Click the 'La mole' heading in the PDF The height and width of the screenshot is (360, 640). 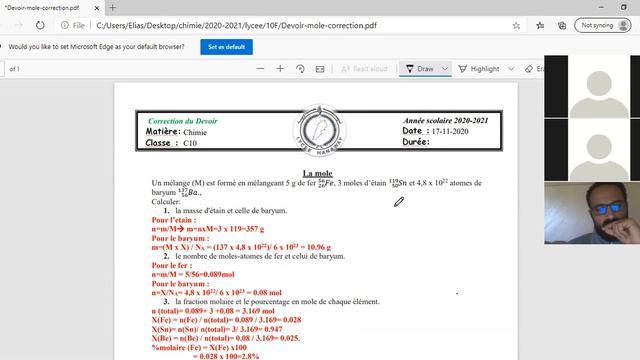click(318, 173)
